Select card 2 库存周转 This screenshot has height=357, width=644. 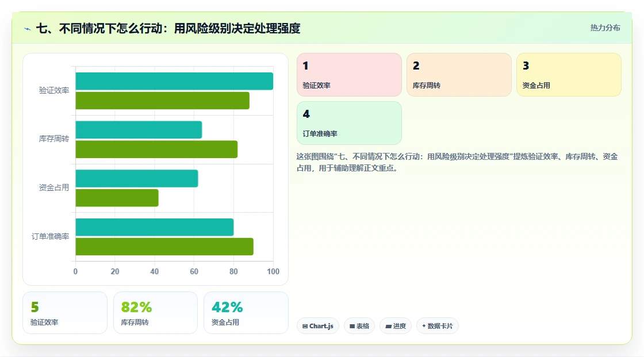click(x=459, y=75)
